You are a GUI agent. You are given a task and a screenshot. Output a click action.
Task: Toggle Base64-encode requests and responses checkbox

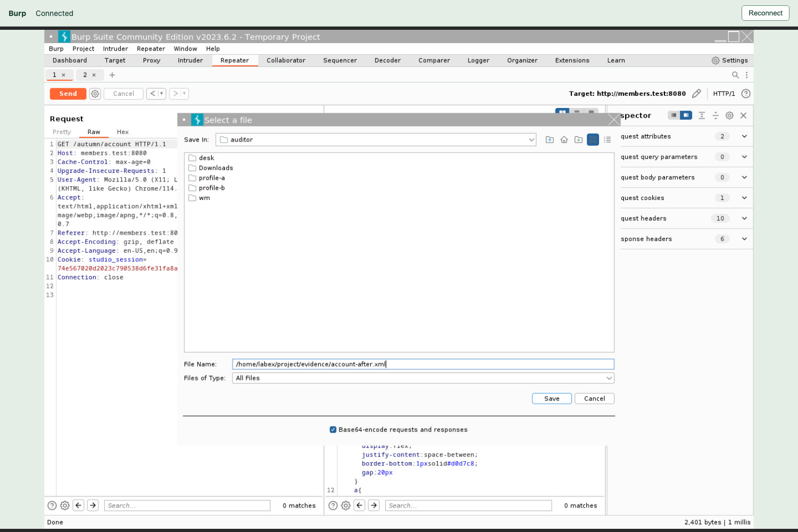click(x=333, y=430)
